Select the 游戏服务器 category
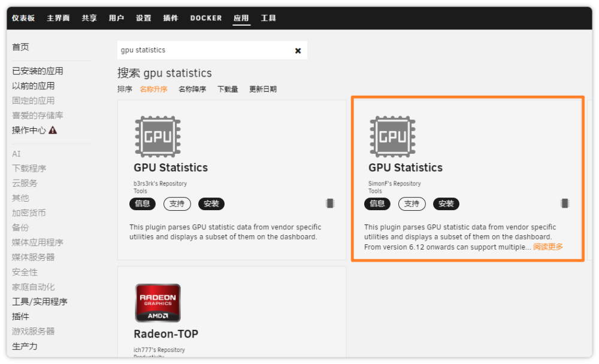 click(x=33, y=331)
